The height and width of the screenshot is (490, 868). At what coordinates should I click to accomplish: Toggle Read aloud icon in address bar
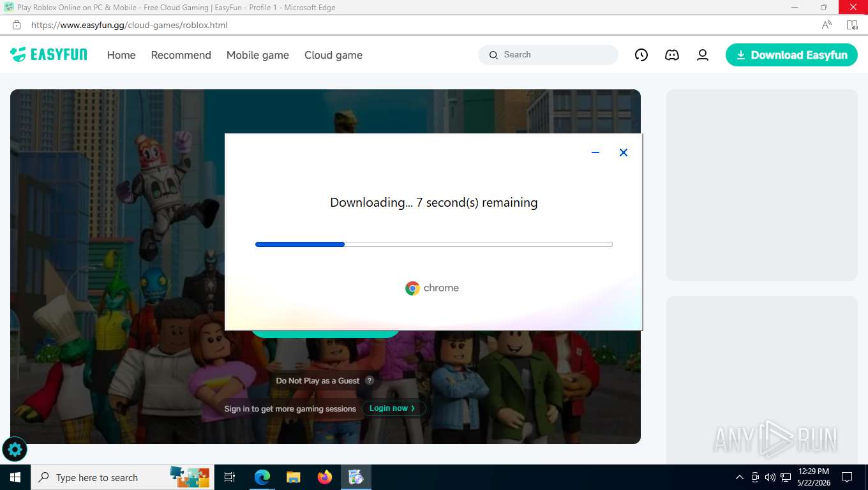(x=827, y=25)
